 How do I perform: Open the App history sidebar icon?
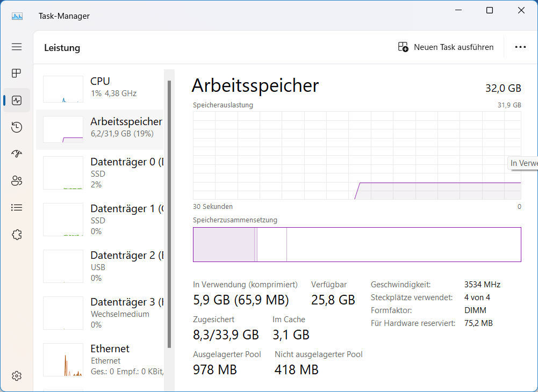pos(17,127)
